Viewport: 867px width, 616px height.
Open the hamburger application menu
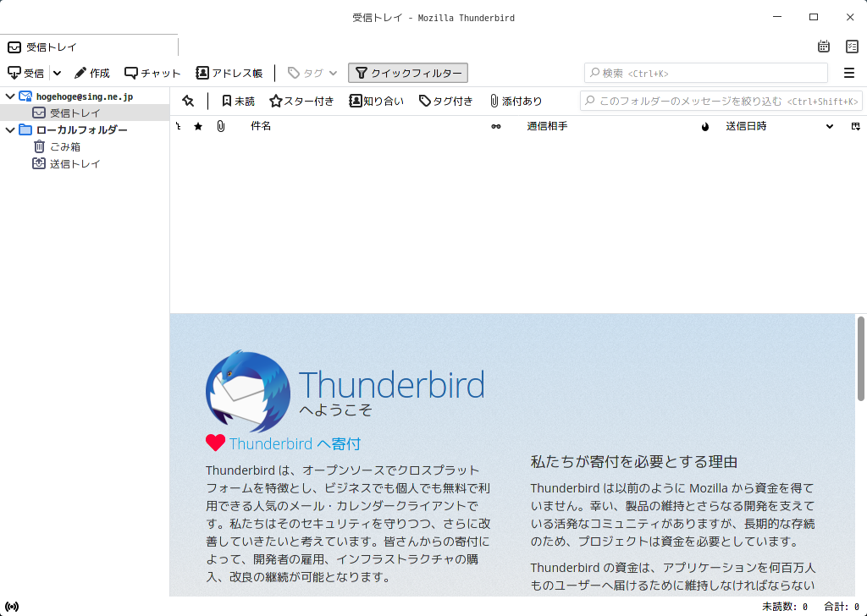point(849,73)
